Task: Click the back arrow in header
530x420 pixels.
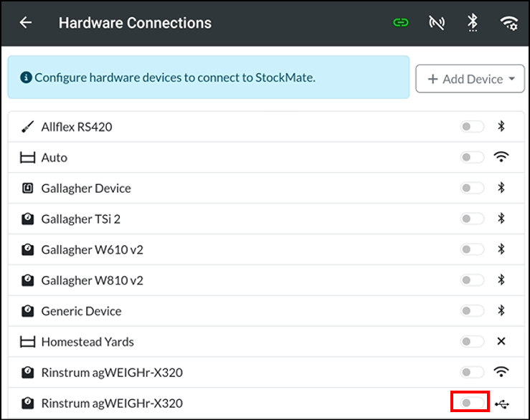Action: (x=26, y=23)
